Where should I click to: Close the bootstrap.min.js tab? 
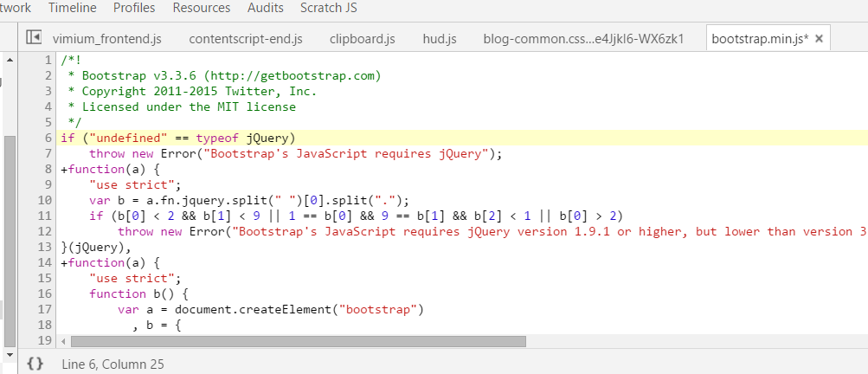pyautogui.click(x=820, y=38)
